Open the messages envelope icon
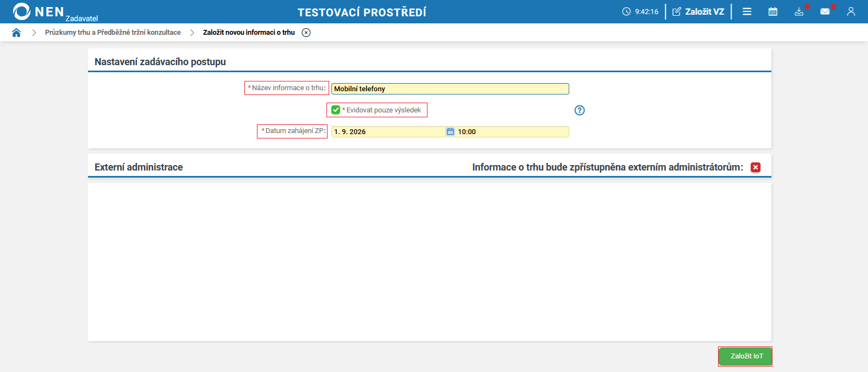868x372 pixels. [825, 11]
